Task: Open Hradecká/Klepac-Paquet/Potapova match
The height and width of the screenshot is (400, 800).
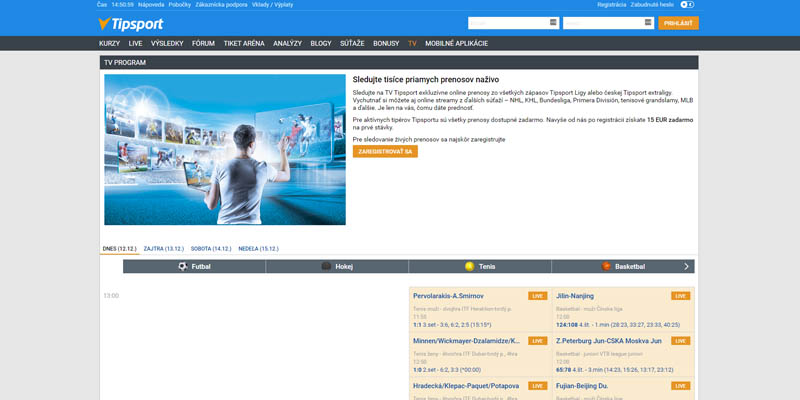Action: point(466,386)
